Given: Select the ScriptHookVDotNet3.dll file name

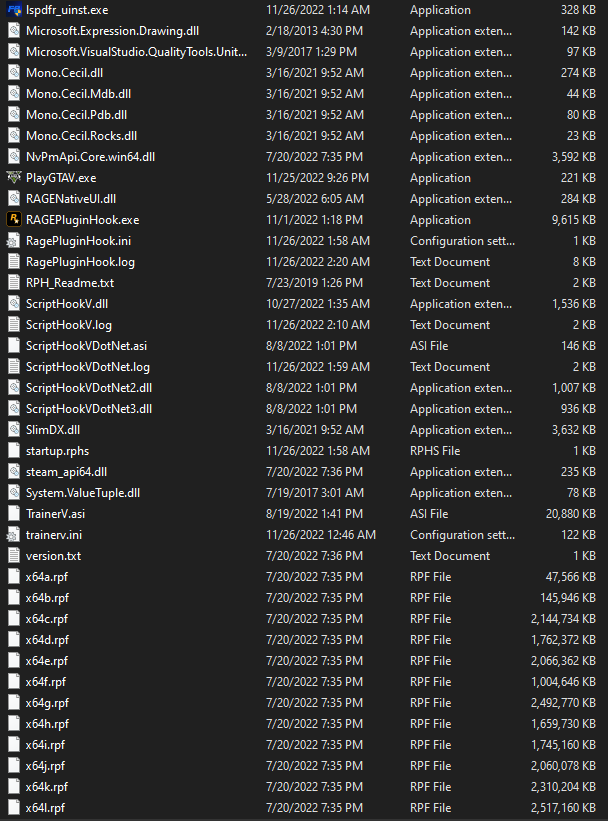Looking at the screenshot, I should (x=89, y=409).
